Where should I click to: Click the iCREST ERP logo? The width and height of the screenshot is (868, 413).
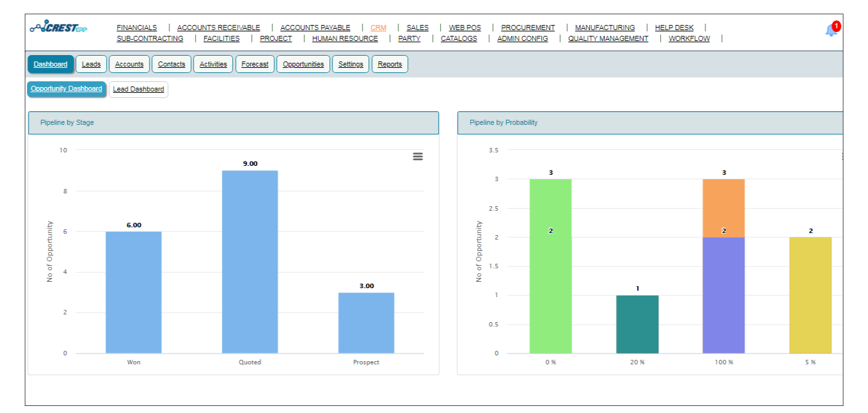pyautogui.click(x=58, y=28)
